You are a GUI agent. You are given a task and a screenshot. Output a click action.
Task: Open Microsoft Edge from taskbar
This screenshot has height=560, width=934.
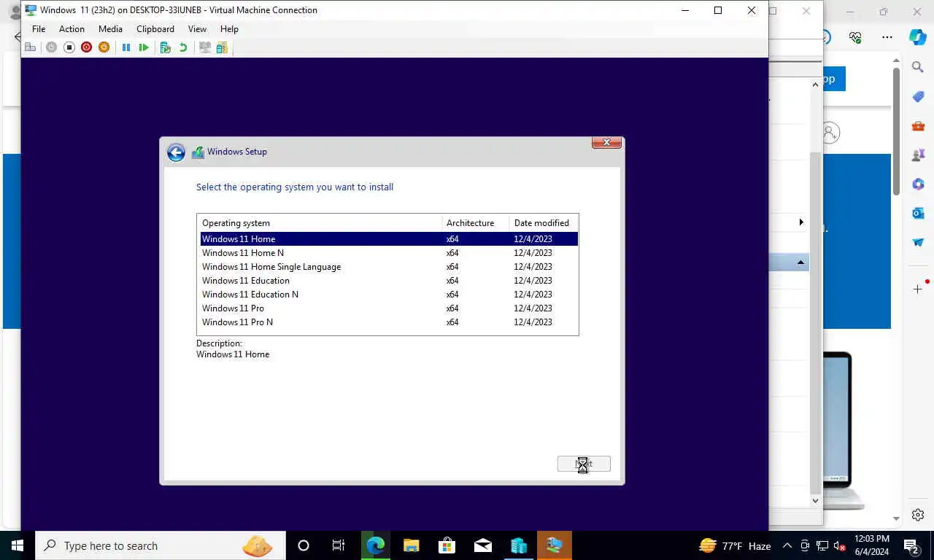click(x=375, y=545)
